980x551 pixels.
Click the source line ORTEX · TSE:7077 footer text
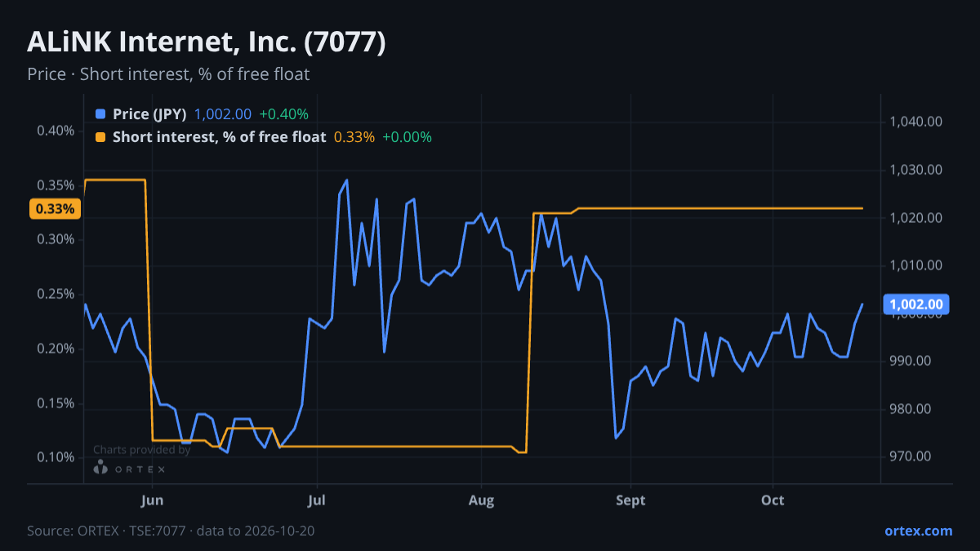[x=171, y=531]
